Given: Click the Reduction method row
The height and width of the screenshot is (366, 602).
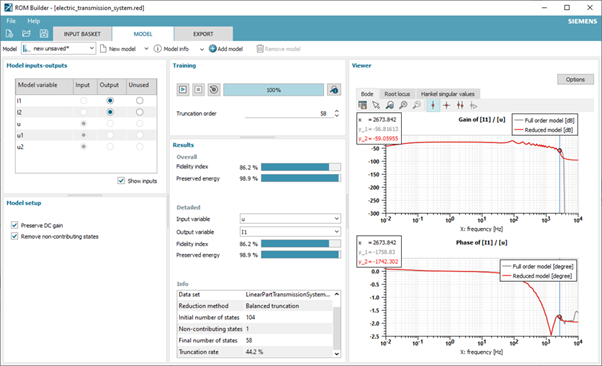Looking at the screenshot, I should (255, 306).
